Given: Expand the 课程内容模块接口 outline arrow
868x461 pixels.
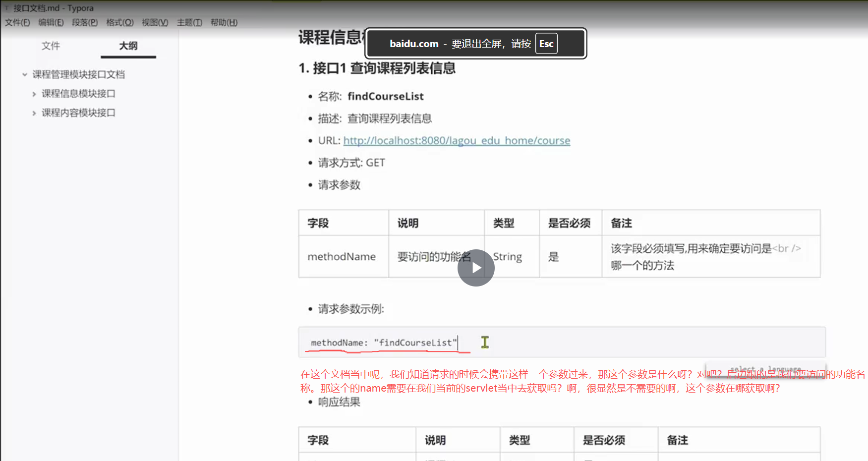Looking at the screenshot, I should pyautogui.click(x=34, y=113).
